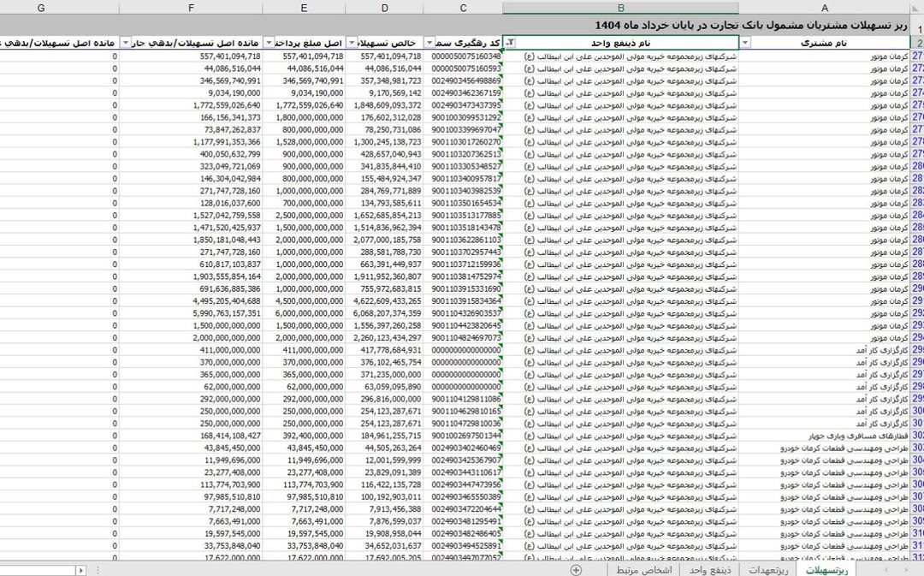
Task: Select the کد رهگیری header cell
Action: (463, 43)
